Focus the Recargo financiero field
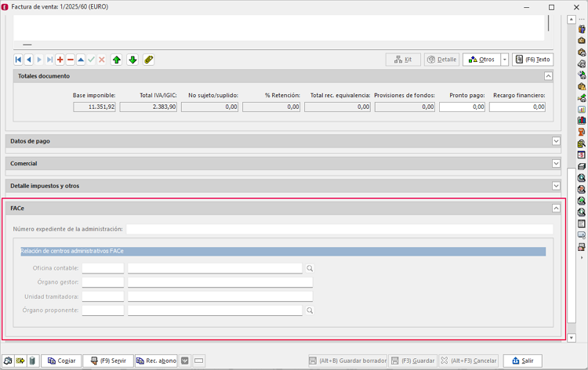 click(x=517, y=107)
